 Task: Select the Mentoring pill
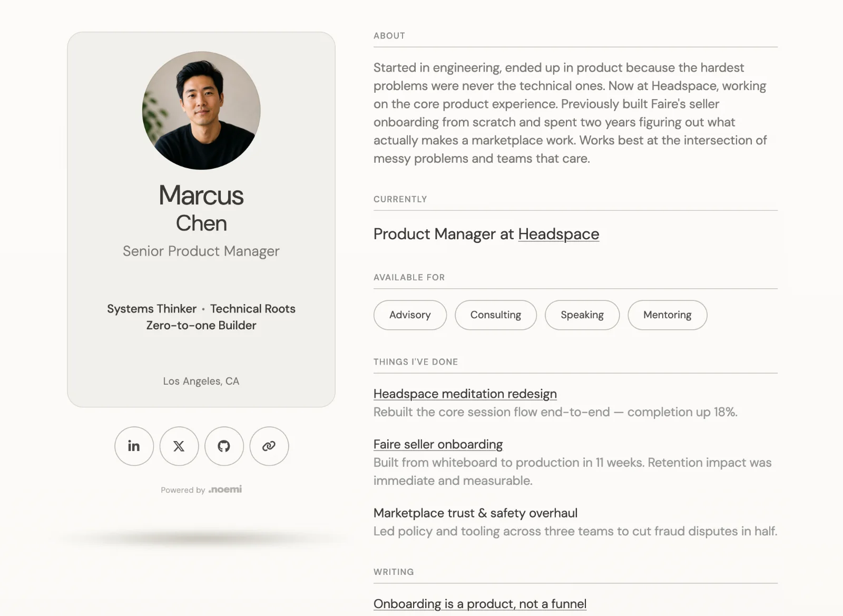pyautogui.click(x=668, y=315)
